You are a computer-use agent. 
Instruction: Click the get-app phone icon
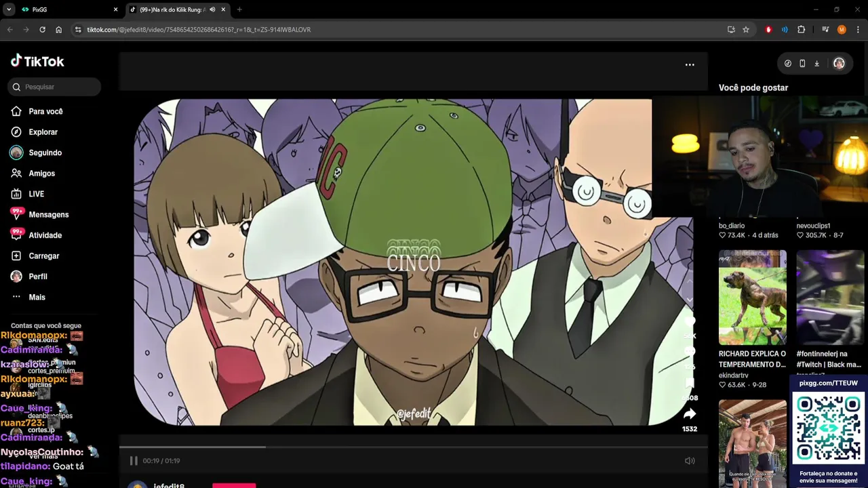[802, 63]
